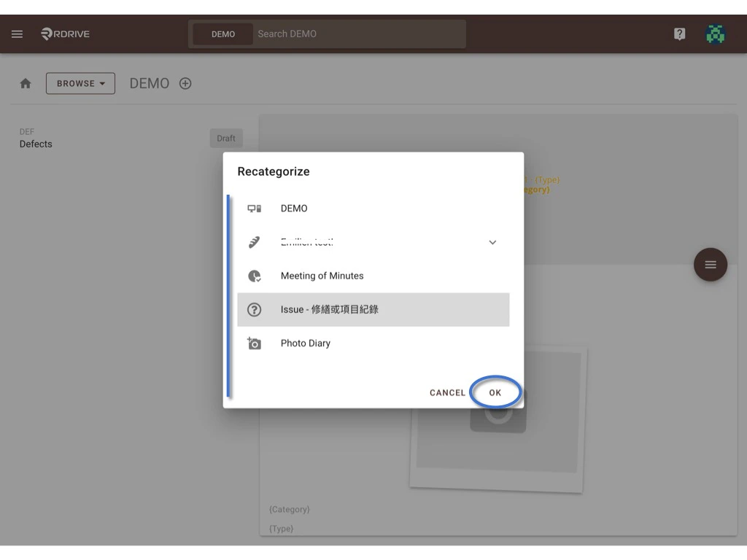Click the Issue question-mark icon

pos(255,309)
